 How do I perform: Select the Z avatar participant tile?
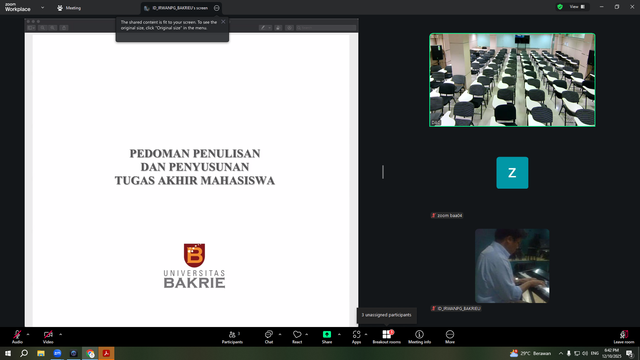(512, 173)
